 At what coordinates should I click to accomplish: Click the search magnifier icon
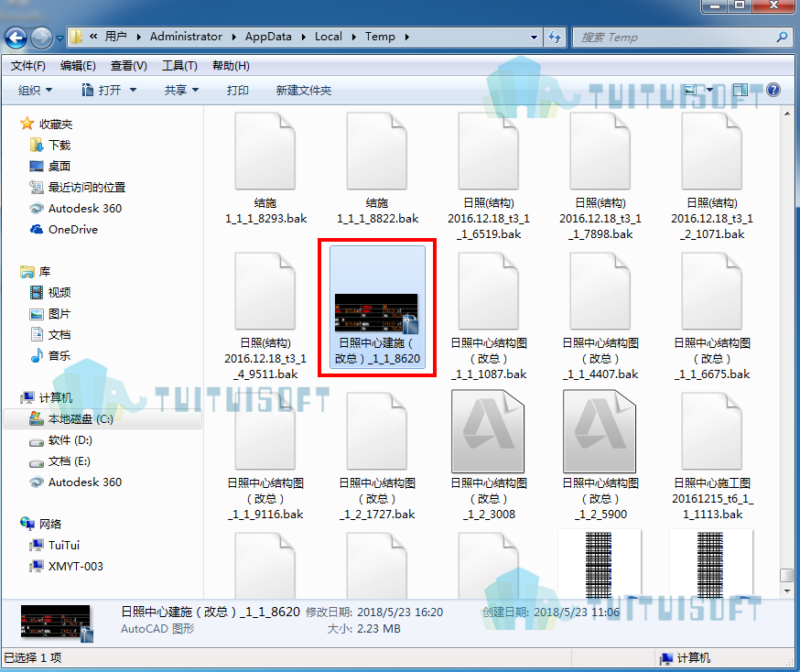(782, 38)
